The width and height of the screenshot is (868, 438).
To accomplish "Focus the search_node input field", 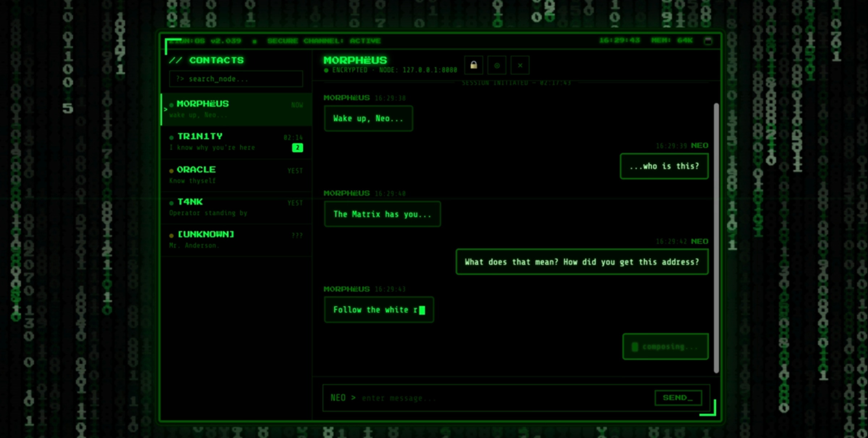I will pos(236,79).
